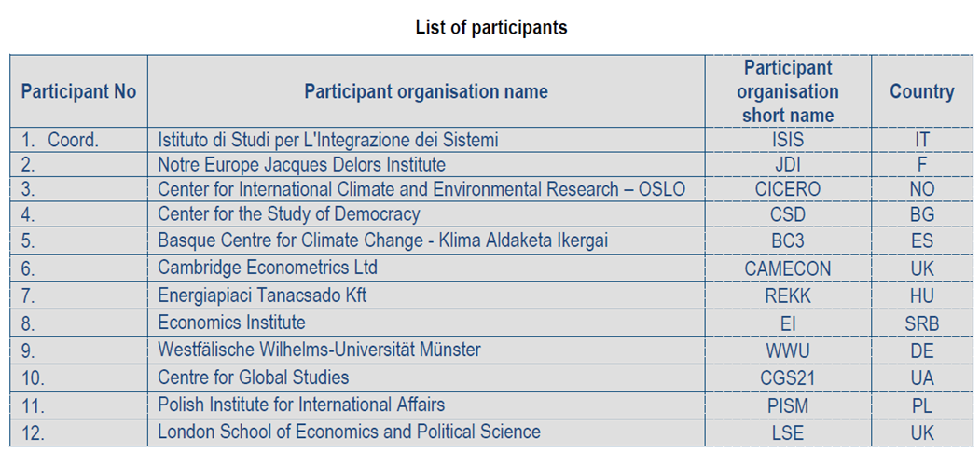
Task: Click the 'Participant organisation name' header
Action: click(425, 91)
